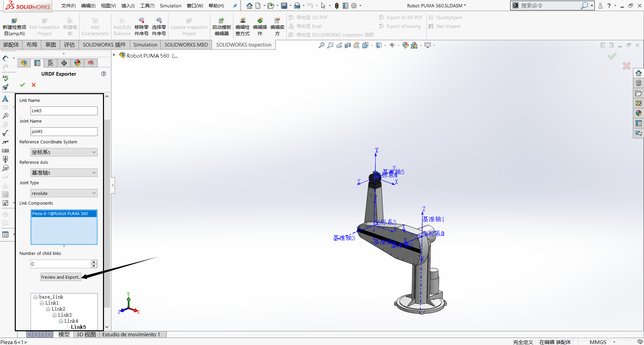This screenshot has width=644, height=345.
Task: Click the 编辑检查方式 button
Action: coord(243,27)
